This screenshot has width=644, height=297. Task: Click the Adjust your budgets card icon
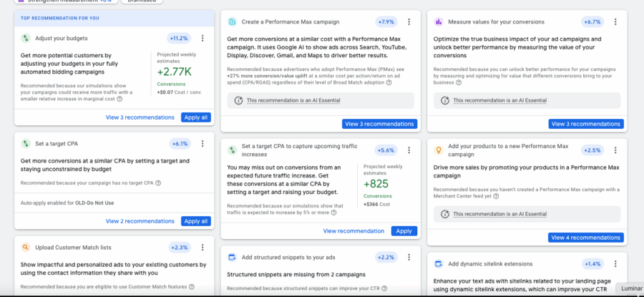coord(26,38)
